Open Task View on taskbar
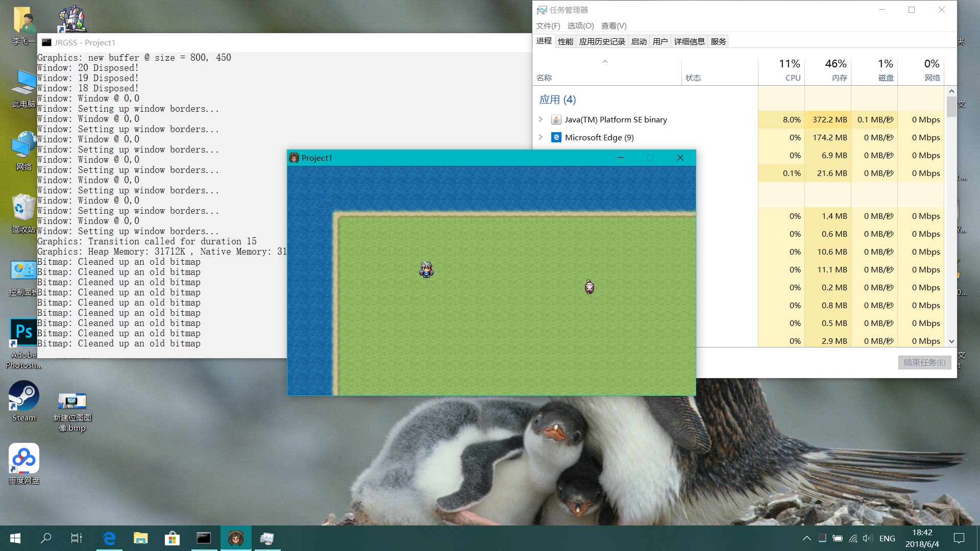Screen dimensions: 980x551 tap(77, 538)
